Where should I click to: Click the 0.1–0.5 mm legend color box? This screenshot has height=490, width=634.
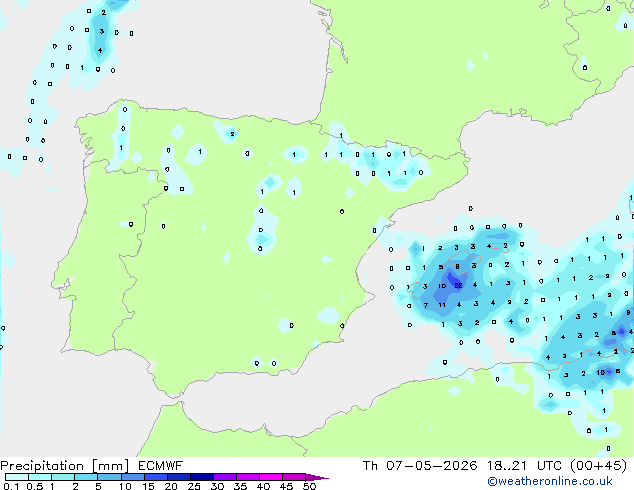(x=17, y=477)
